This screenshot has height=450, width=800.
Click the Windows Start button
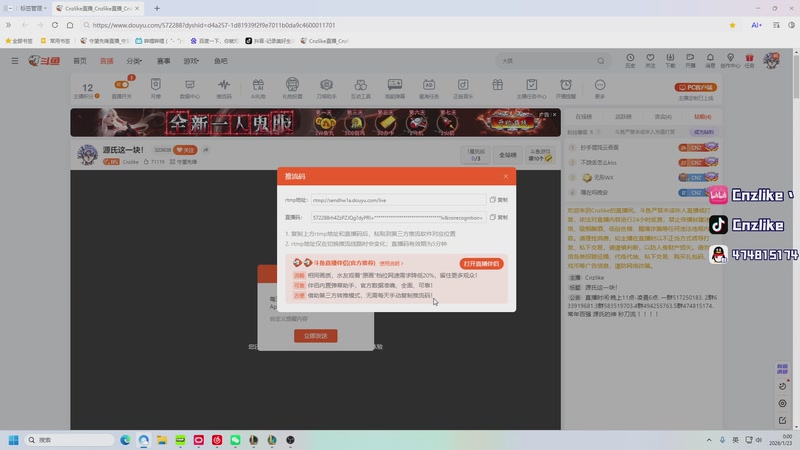(x=14, y=440)
